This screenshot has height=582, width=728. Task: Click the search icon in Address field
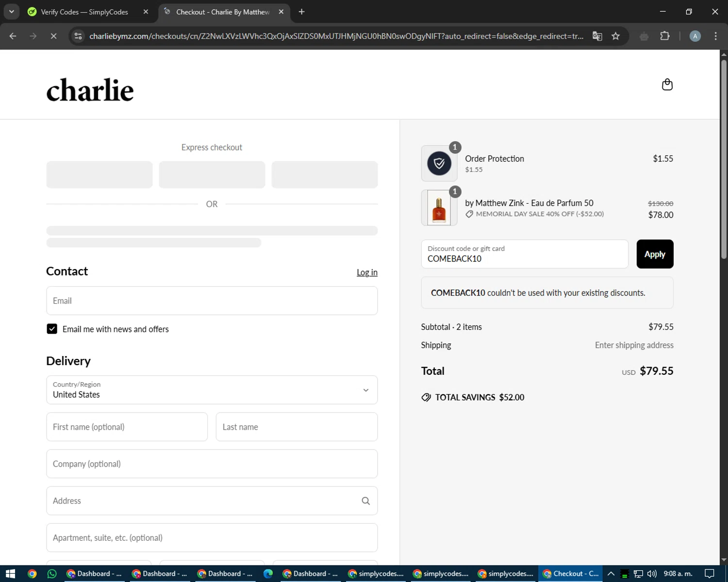point(365,501)
